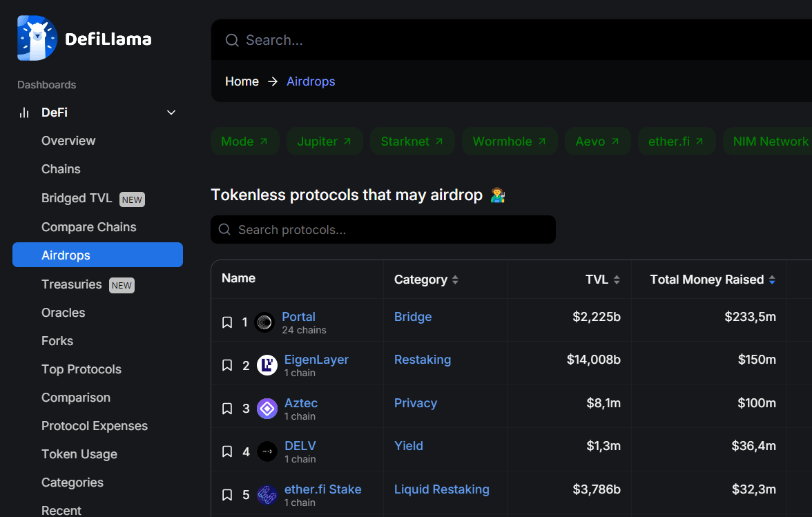The height and width of the screenshot is (517, 812).
Task: Click the Name column header
Action: point(239,278)
